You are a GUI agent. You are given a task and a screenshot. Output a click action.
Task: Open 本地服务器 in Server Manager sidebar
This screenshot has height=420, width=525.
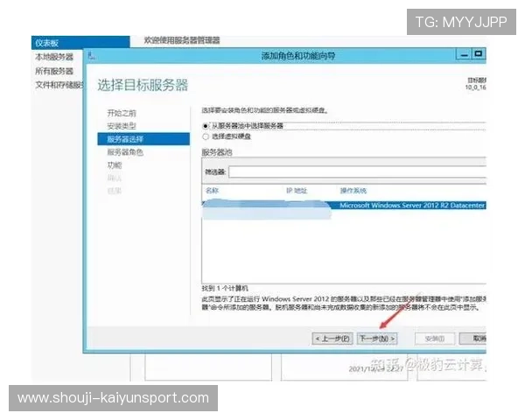point(54,57)
